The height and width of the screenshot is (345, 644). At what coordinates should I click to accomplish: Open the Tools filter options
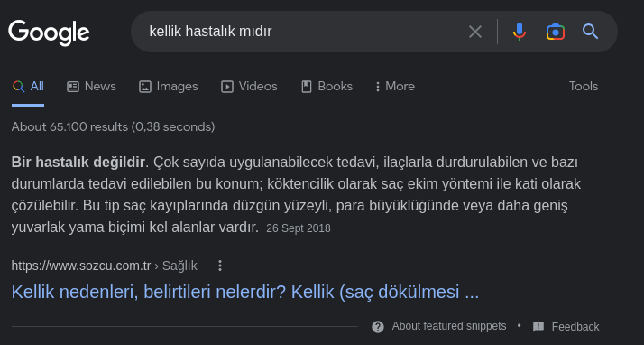(x=584, y=87)
